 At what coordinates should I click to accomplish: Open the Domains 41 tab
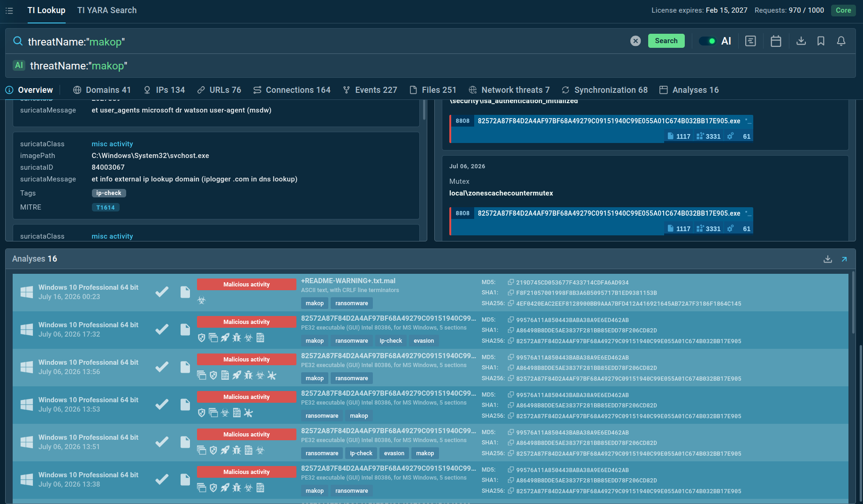tap(102, 90)
